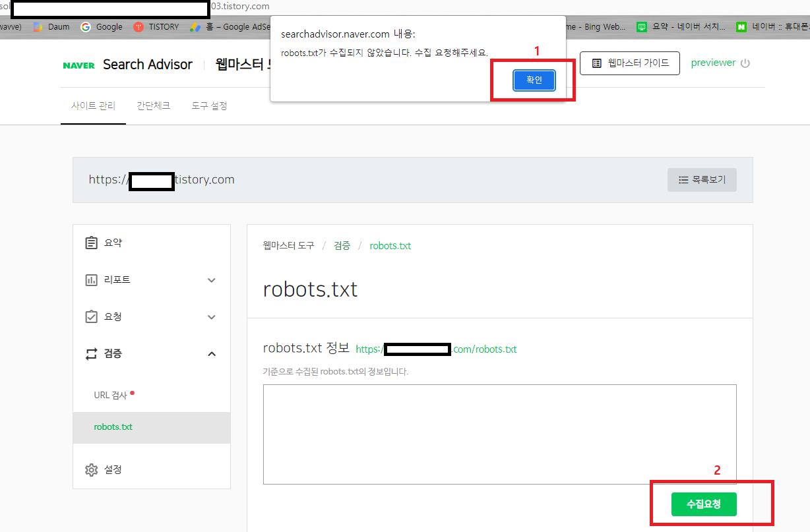Click the robots.txt page heading
The width and height of the screenshot is (810, 532).
click(310, 289)
